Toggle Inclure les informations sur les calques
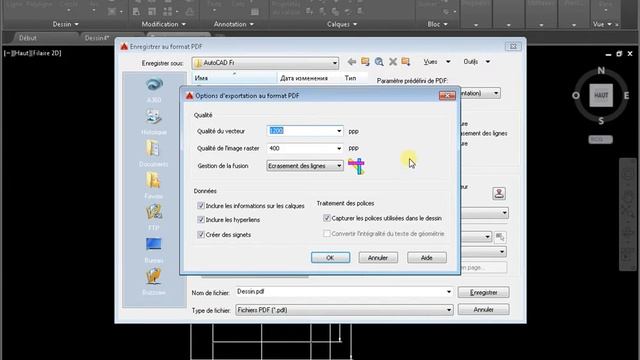Viewport: 640px width, 360px height. point(200,205)
